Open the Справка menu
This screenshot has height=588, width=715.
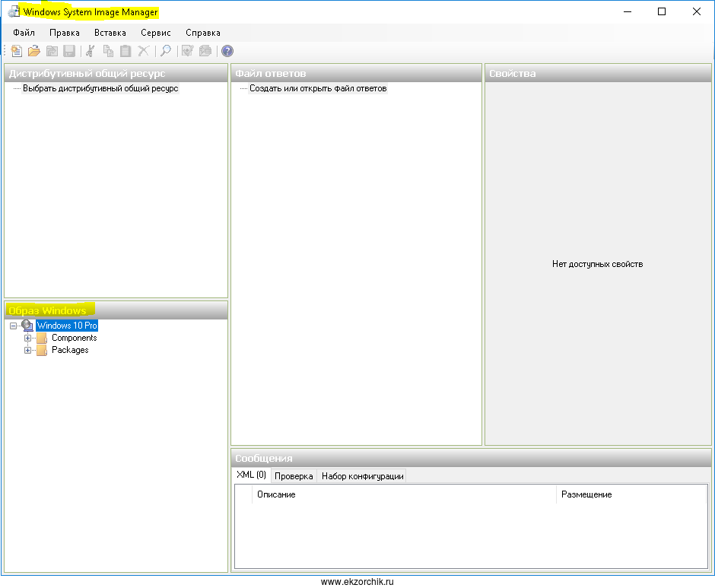tap(203, 33)
